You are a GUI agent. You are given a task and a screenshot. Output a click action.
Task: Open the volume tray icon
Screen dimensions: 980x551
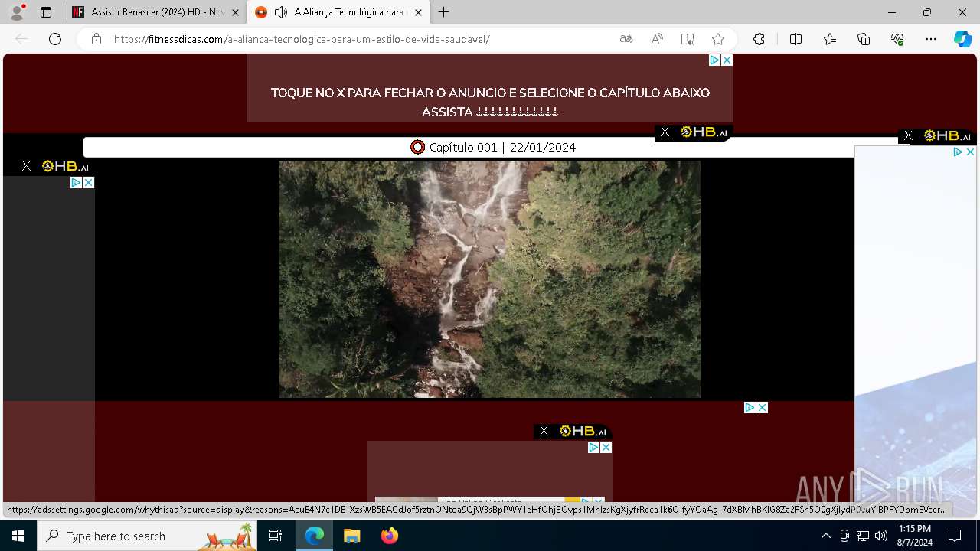pos(881,536)
